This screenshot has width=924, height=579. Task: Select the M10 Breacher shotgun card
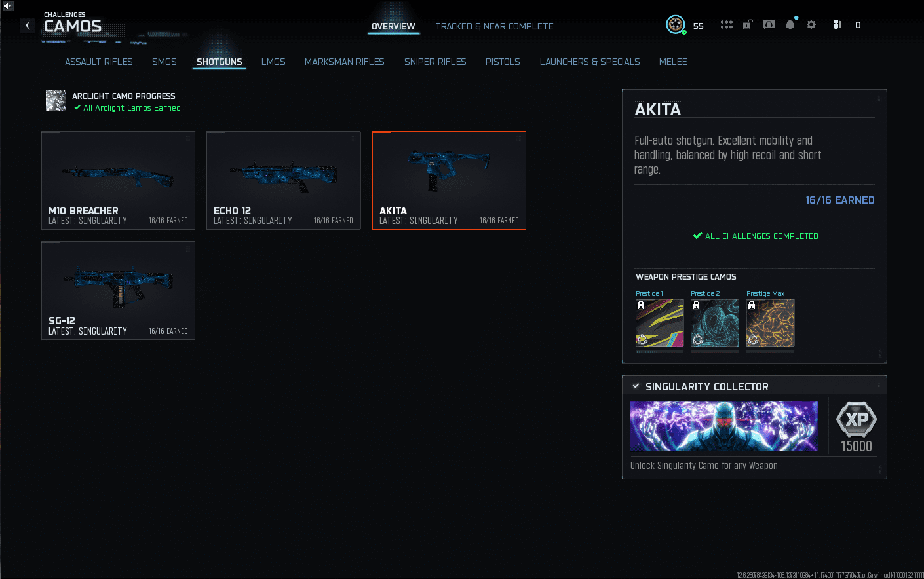coord(118,180)
